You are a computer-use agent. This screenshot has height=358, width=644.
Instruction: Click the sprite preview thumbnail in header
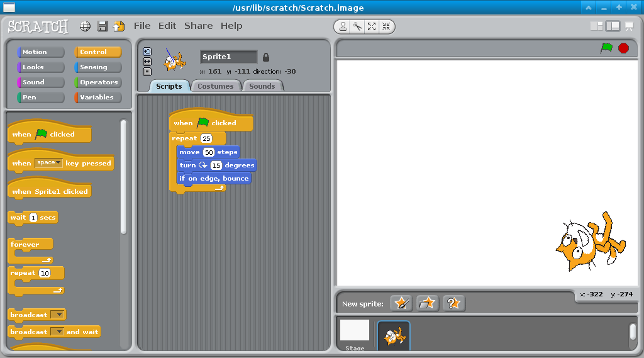point(175,60)
